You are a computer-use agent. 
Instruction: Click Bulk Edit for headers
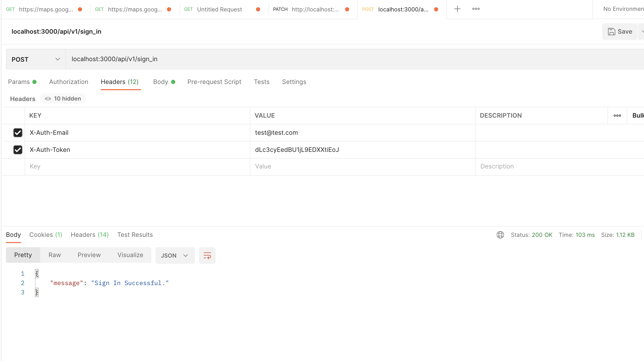(638, 116)
